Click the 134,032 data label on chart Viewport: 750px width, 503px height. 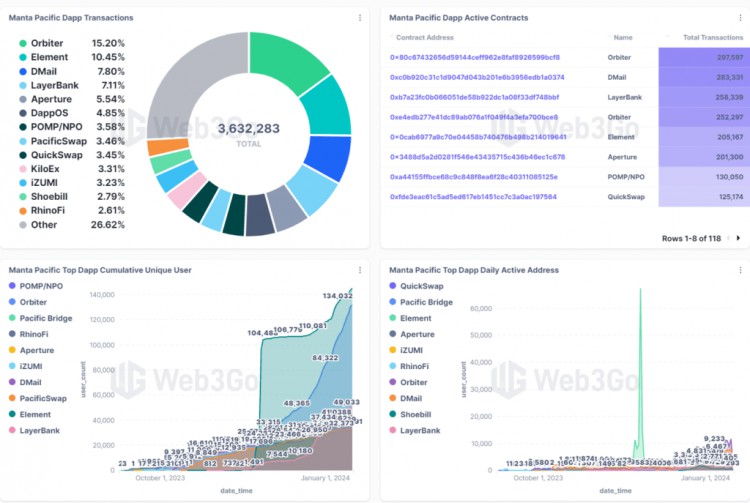click(x=338, y=296)
